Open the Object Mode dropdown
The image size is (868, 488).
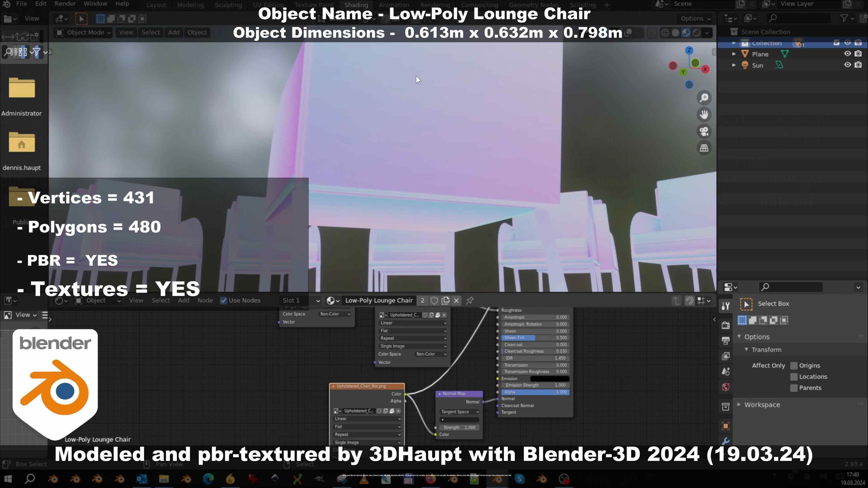pyautogui.click(x=83, y=33)
